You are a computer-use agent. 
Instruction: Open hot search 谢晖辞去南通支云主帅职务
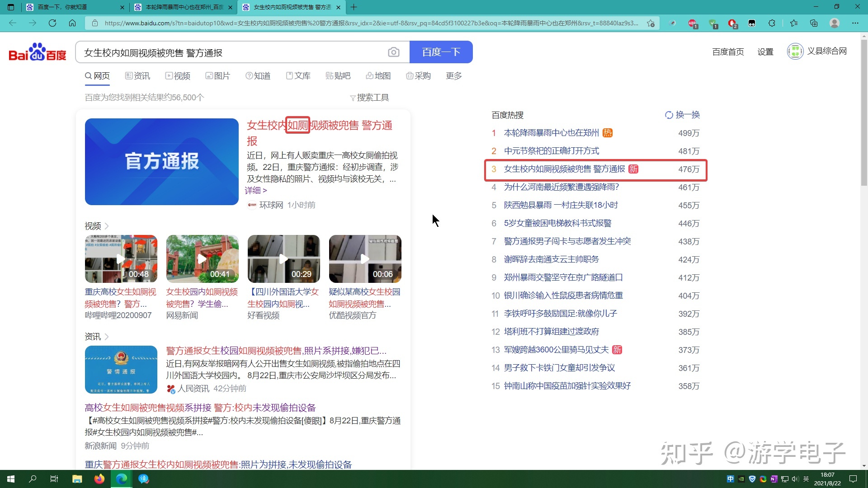point(551,259)
